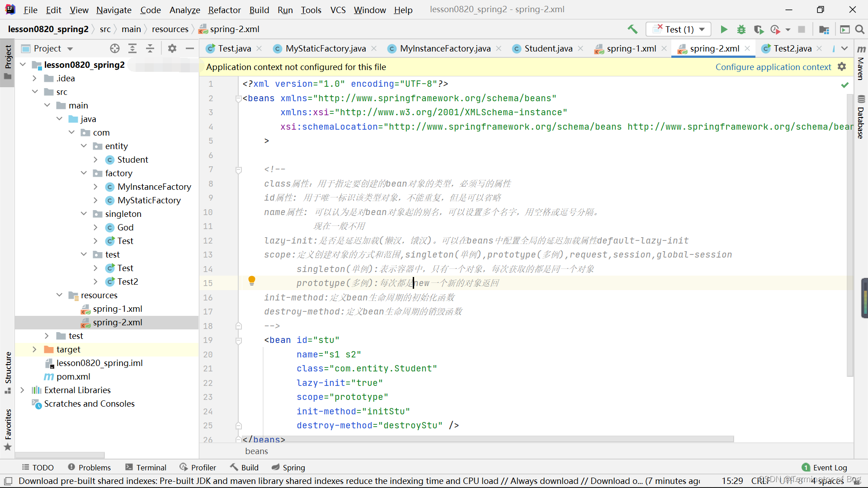Click the Search Everywhere magnifier icon
Screen dimensions: 868x488
[860, 29]
